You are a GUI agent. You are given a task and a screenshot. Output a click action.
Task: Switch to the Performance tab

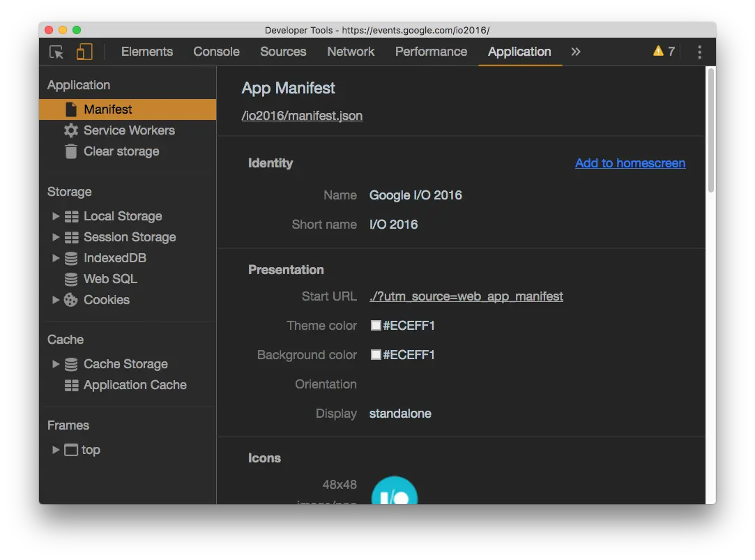click(431, 52)
